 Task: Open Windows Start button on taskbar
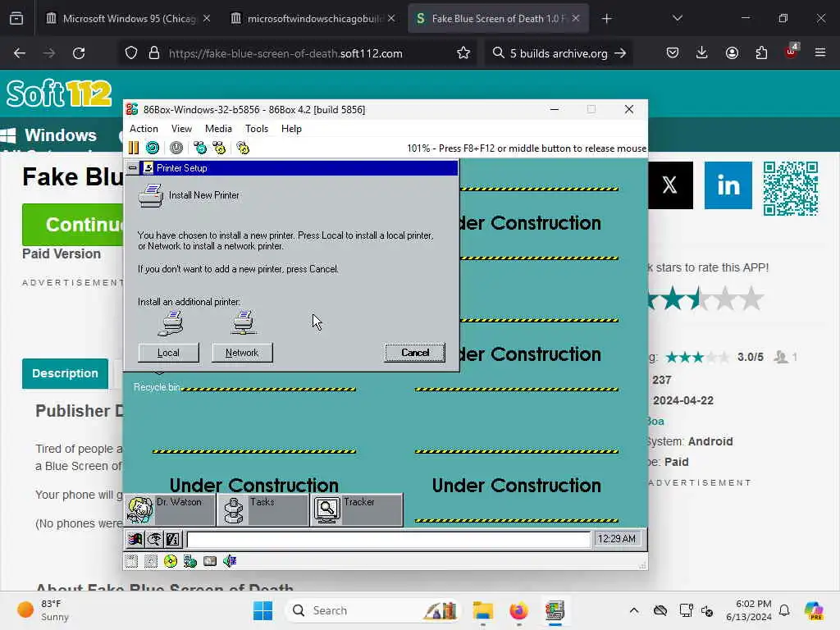click(262, 610)
